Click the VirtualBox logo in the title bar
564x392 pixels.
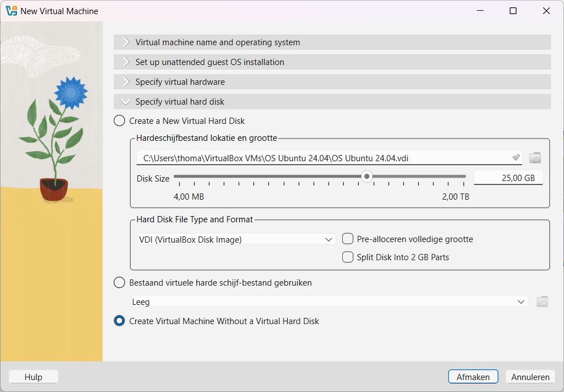[x=11, y=10]
